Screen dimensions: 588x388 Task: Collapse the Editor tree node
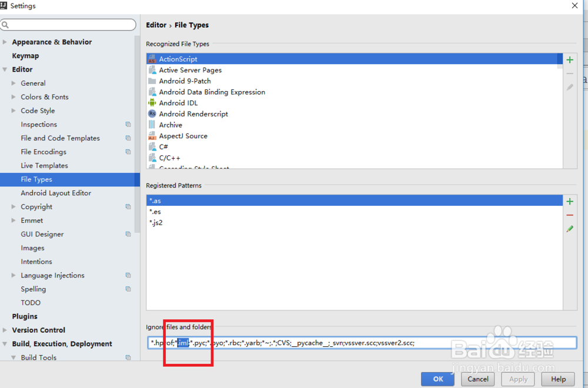[5, 69]
